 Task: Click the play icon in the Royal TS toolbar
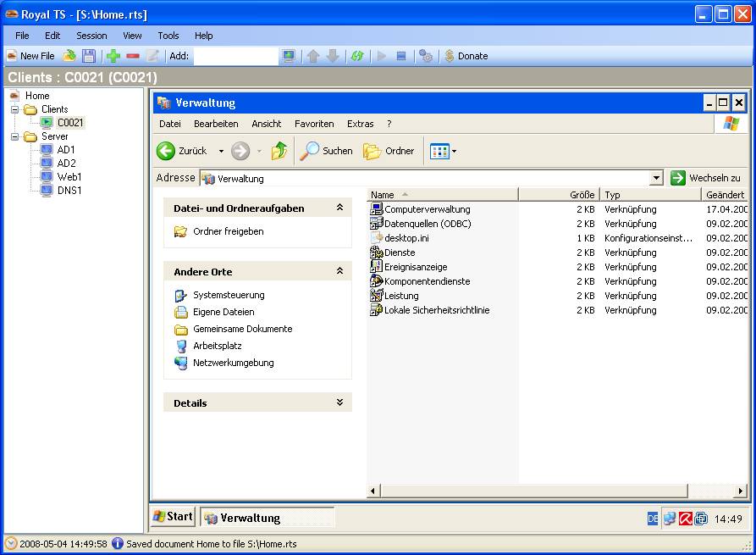pos(382,56)
